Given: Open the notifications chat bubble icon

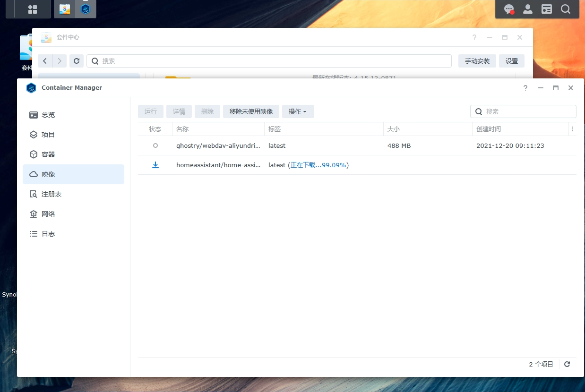Looking at the screenshot, I should [x=509, y=9].
